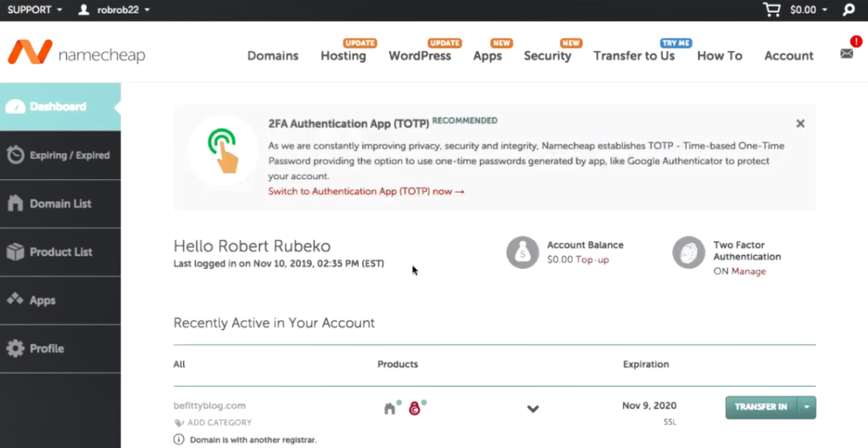Click the Expiring / Expired clock icon
This screenshot has height=448, width=868.
coord(15,155)
